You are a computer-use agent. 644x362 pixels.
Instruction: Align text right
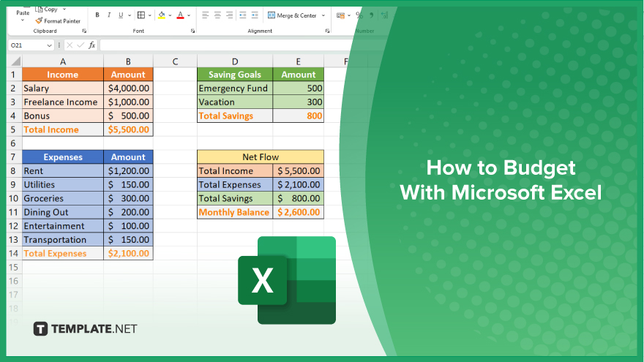coord(230,15)
